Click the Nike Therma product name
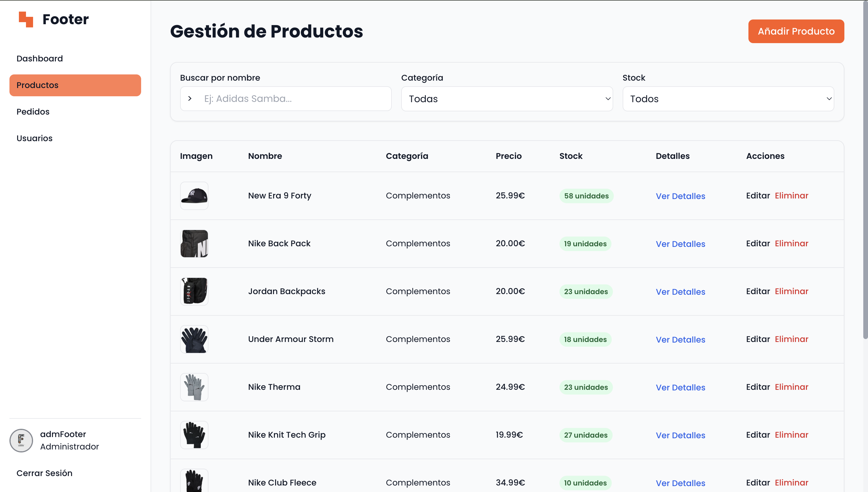868x492 pixels. [274, 387]
